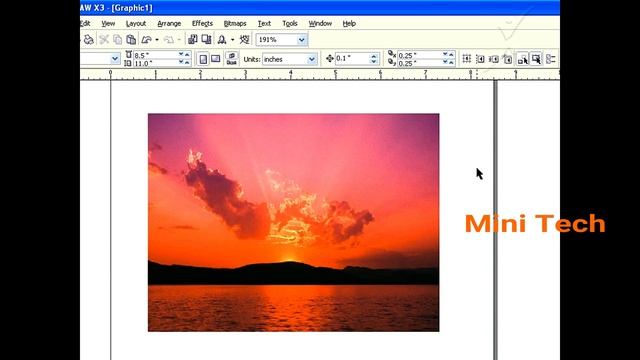The image size is (640, 360).
Task: Open the View menu
Action: click(108, 24)
